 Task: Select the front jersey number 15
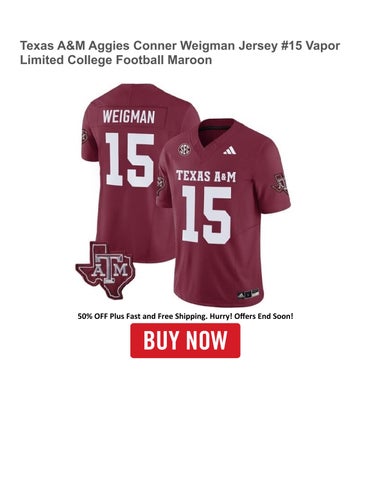[x=207, y=214]
